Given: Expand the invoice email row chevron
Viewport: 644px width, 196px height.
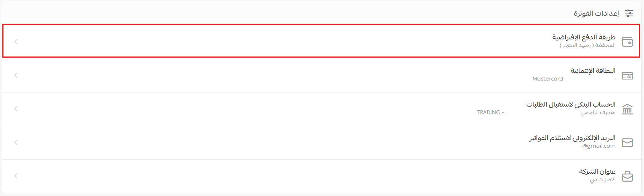Looking at the screenshot, I should 16,142.
